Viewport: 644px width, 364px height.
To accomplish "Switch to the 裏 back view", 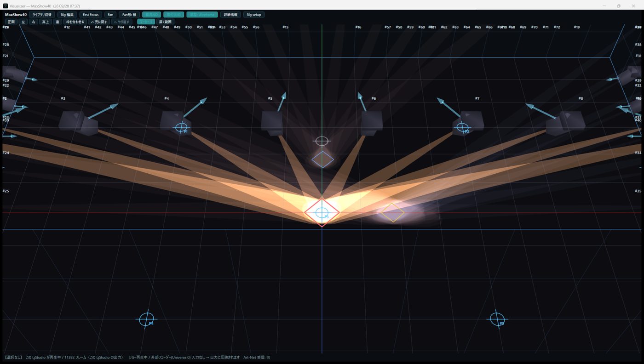I will click(x=57, y=22).
